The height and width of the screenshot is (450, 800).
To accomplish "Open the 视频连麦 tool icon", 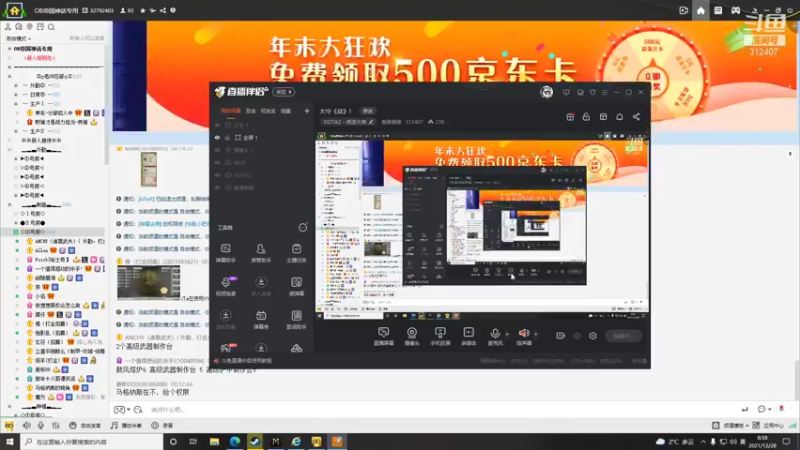I will 226,283.
